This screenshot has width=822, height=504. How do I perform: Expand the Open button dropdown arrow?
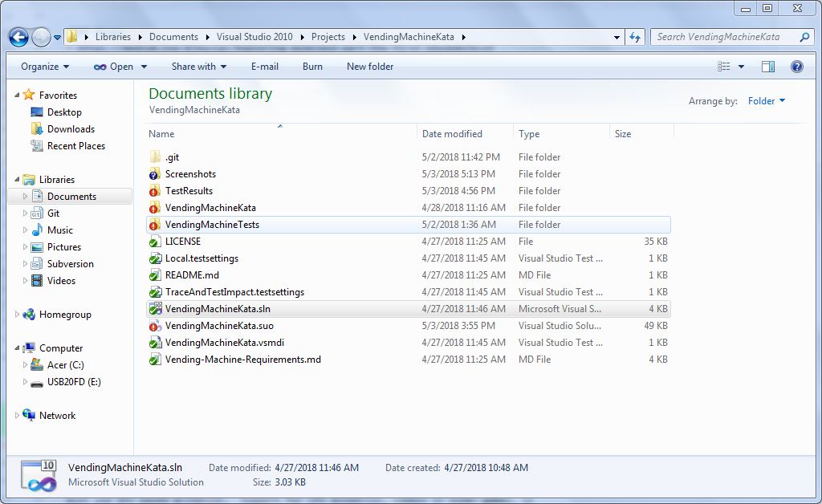pyautogui.click(x=144, y=67)
